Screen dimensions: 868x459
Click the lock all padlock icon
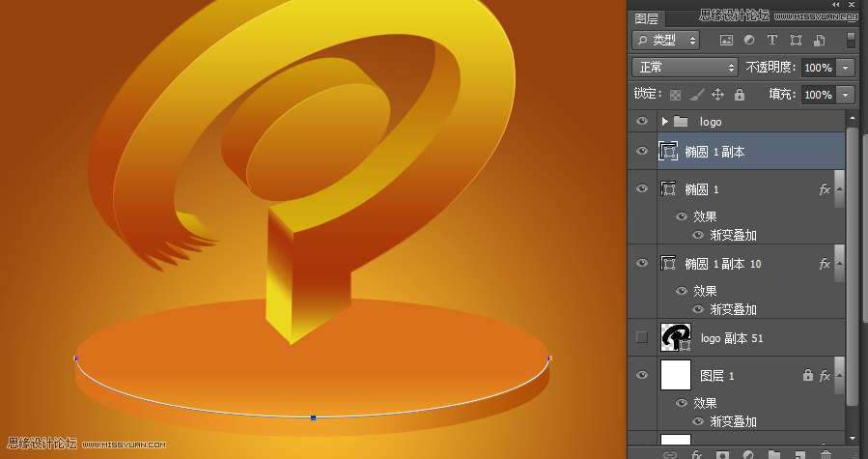(x=740, y=95)
